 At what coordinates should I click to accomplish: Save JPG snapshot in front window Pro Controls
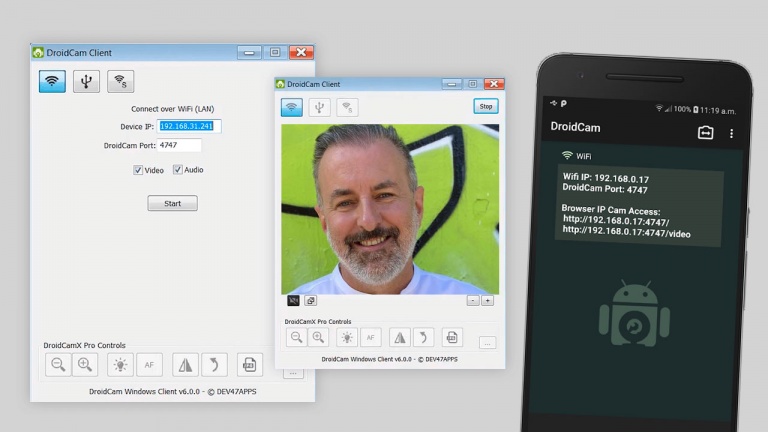pyautogui.click(x=452, y=337)
